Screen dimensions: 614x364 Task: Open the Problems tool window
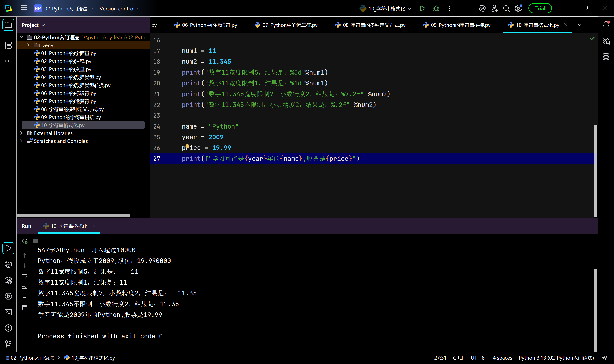click(8, 328)
